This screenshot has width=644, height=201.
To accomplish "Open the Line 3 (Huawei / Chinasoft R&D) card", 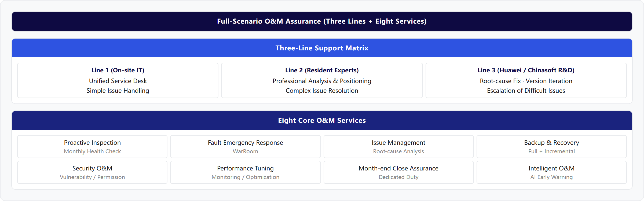I will click(x=526, y=80).
